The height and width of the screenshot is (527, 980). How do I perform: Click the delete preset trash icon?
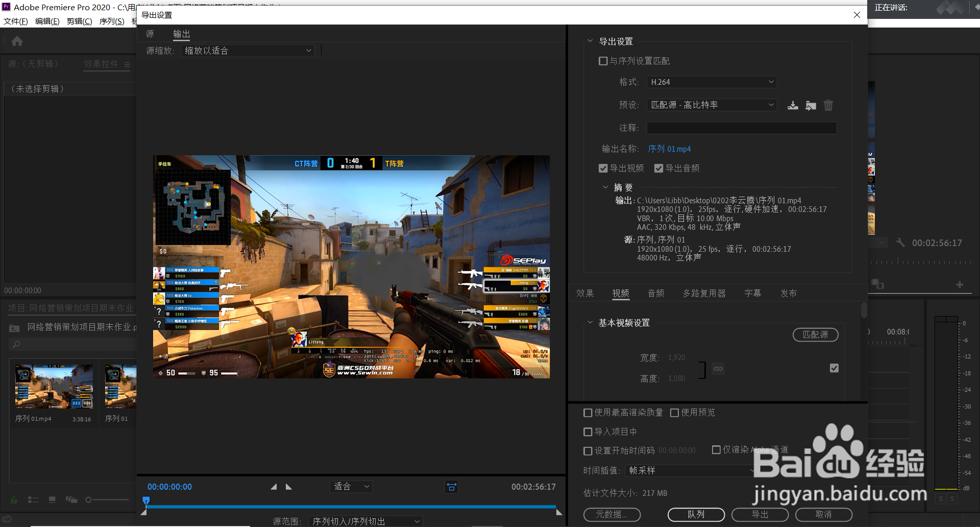tap(828, 105)
